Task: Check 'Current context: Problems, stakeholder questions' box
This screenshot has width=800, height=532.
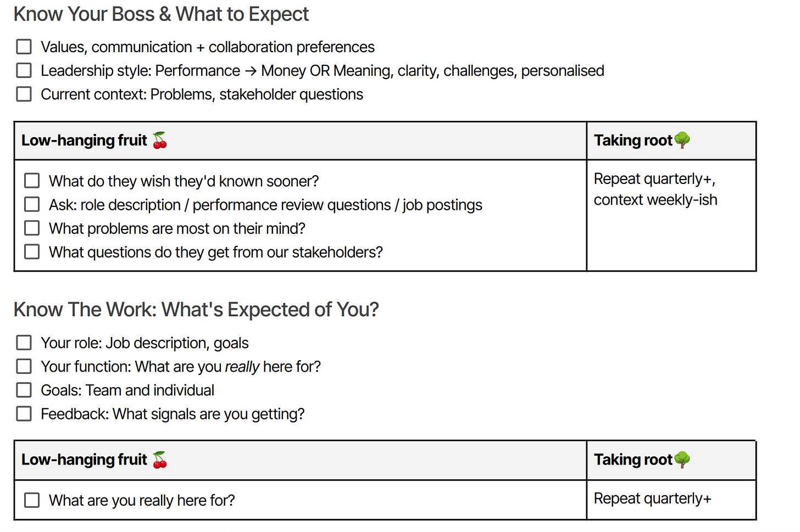Action: [x=24, y=94]
